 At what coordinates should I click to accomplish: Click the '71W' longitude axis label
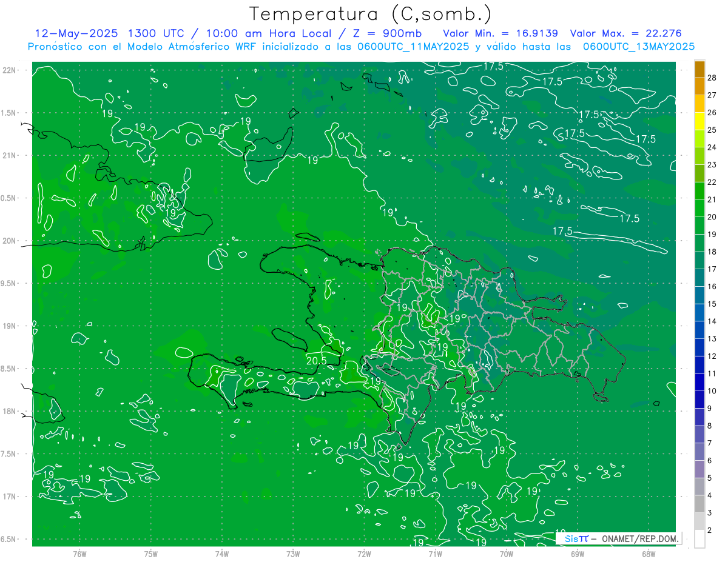(x=435, y=554)
